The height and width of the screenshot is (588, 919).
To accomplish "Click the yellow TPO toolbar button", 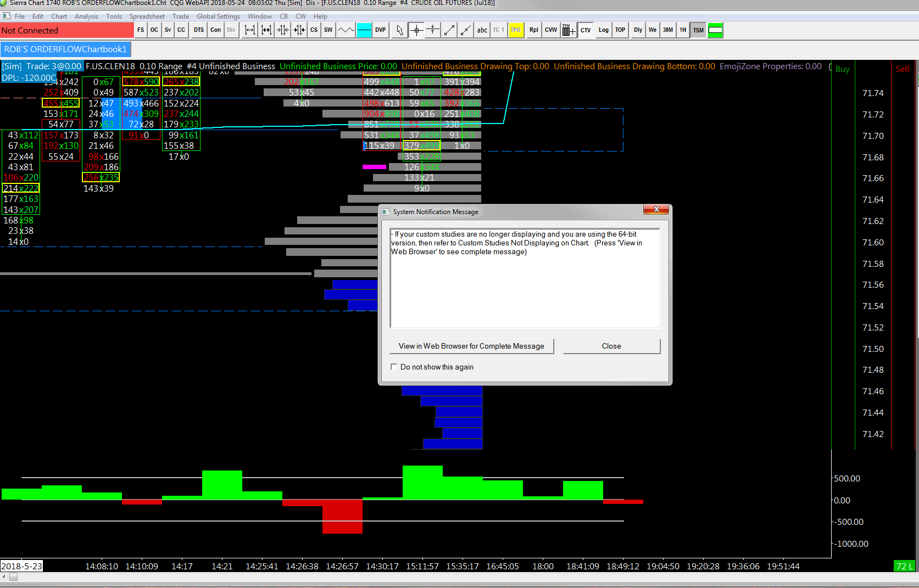I will pyautogui.click(x=515, y=30).
